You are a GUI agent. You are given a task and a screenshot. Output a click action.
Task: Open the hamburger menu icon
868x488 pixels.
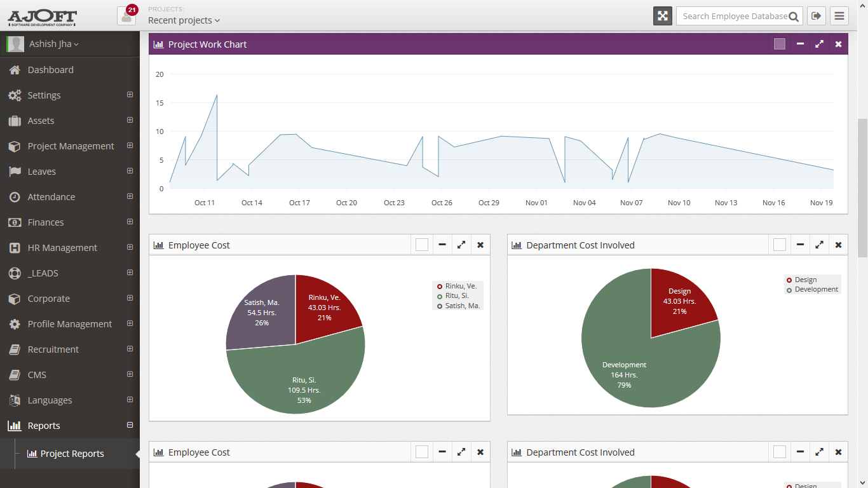click(839, 16)
